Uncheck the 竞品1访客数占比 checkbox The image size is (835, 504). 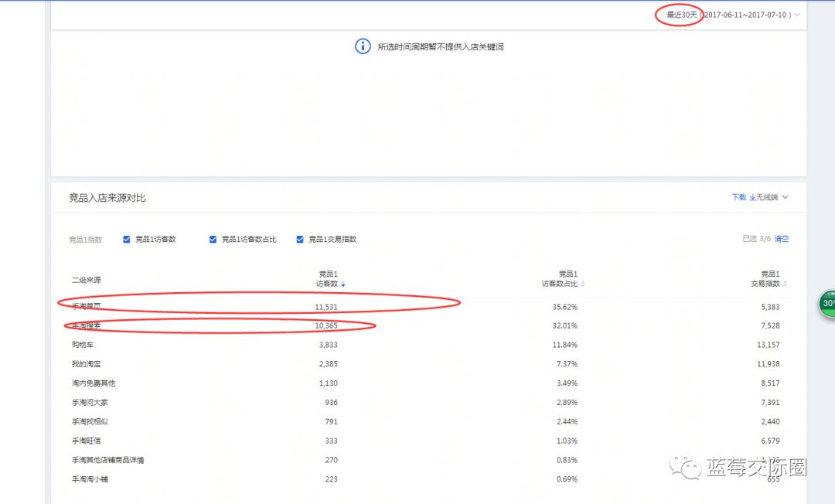coord(213,240)
